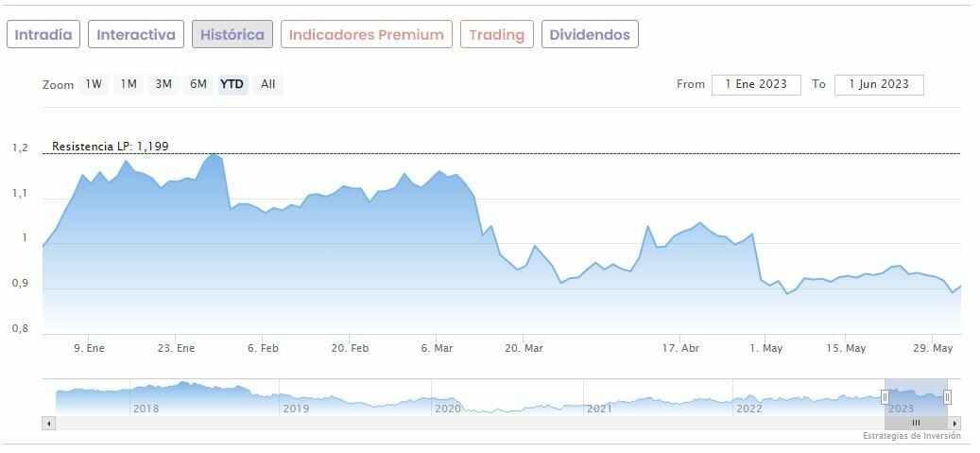
Task: Click the To date field
Action: (x=879, y=84)
